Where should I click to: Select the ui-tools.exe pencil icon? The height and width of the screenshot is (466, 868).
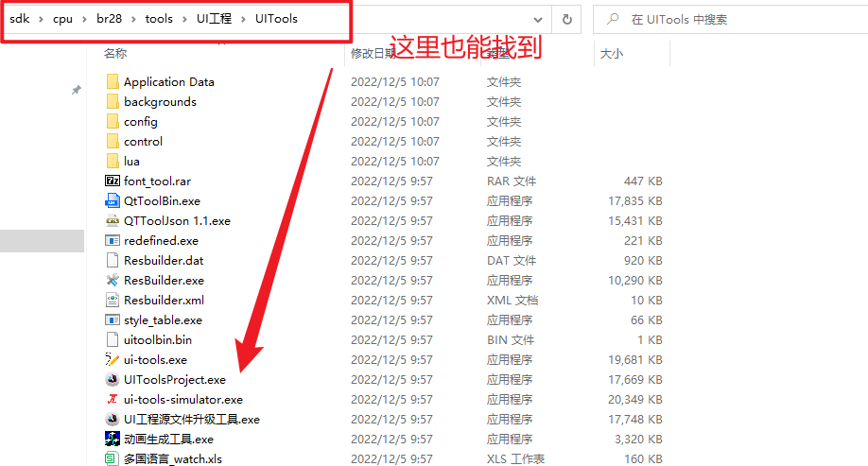(113, 360)
